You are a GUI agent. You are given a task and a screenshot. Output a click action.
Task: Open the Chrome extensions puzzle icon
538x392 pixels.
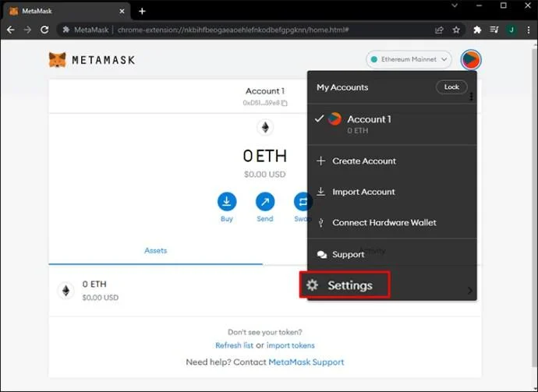point(477,30)
